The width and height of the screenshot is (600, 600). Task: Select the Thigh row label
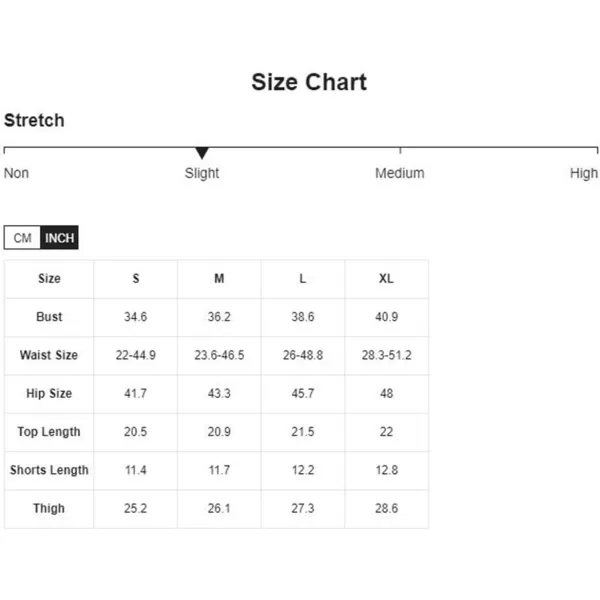pyautogui.click(x=49, y=509)
